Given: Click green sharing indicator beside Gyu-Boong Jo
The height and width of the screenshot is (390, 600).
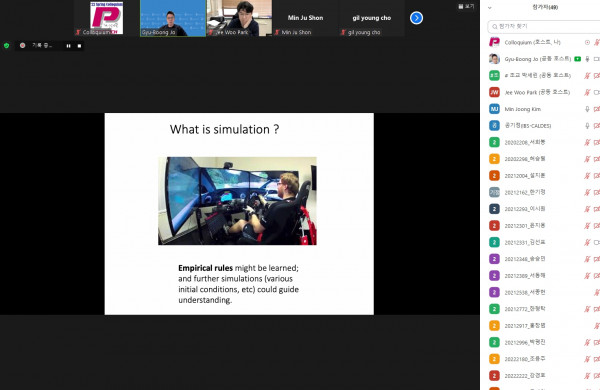Looking at the screenshot, I should (578, 59).
